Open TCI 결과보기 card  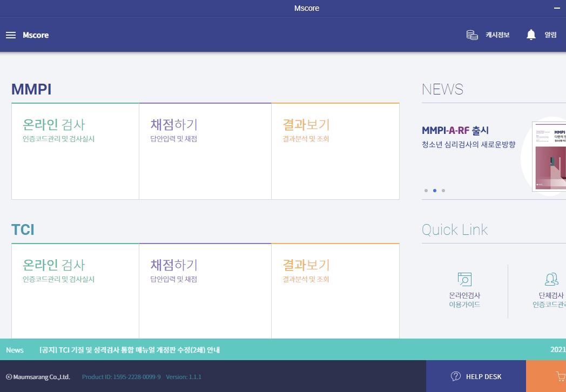(335, 291)
